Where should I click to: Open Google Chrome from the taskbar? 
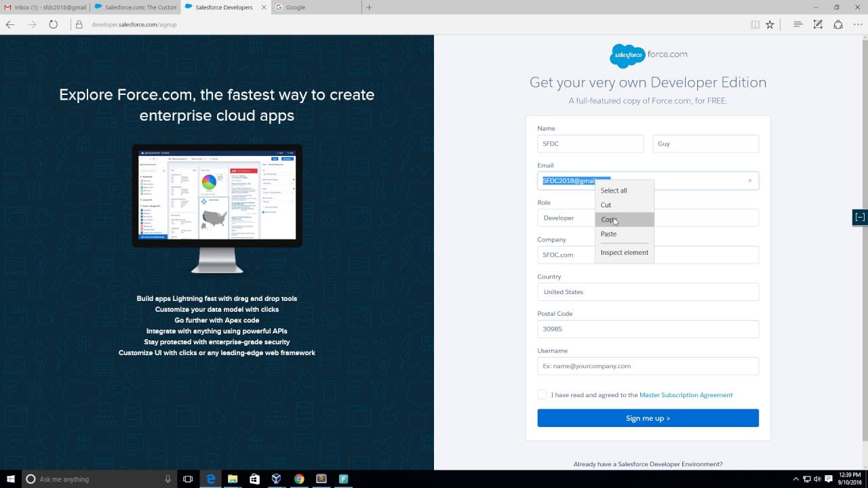point(299,479)
